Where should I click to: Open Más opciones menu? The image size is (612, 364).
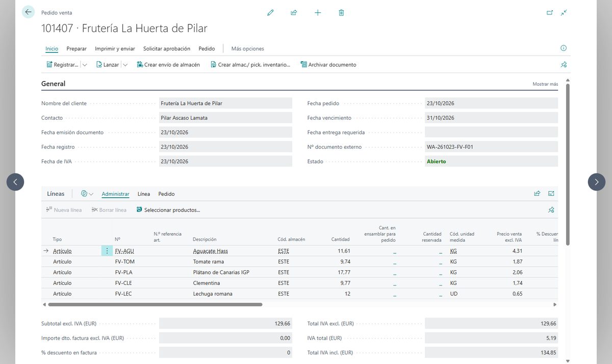pos(248,48)
